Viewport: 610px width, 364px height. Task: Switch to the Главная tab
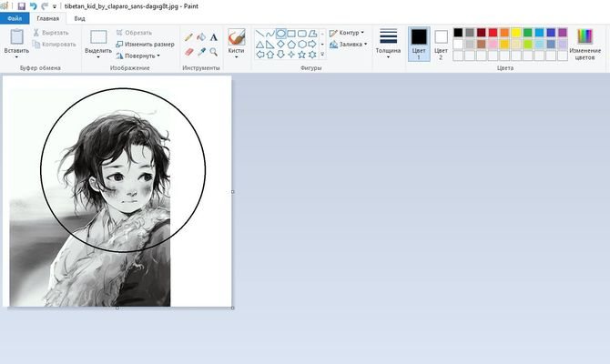coord(48,18)
